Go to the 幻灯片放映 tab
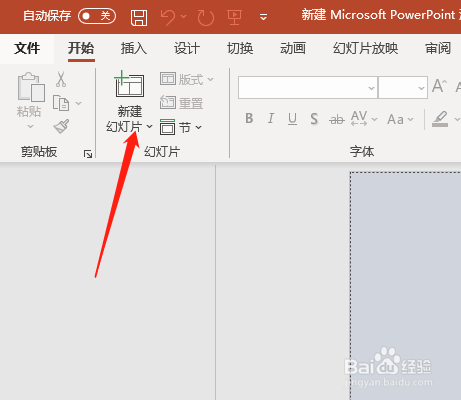The height and width of the screenshot is (400, 461). click(365, 49)
